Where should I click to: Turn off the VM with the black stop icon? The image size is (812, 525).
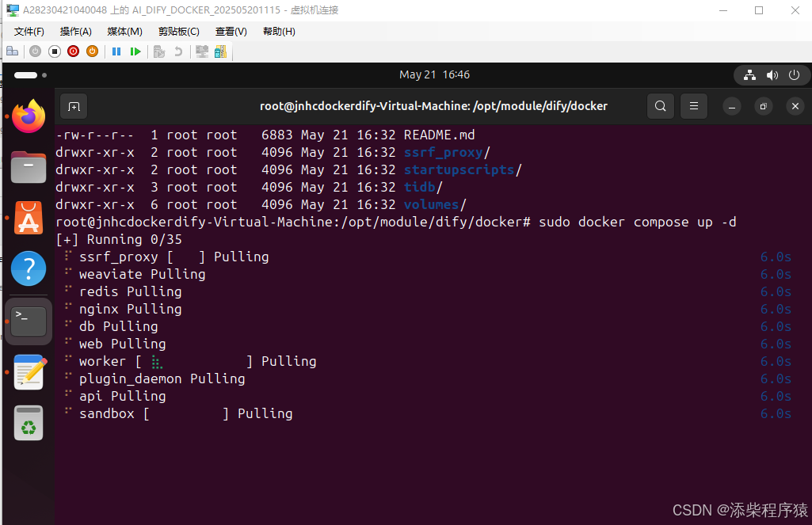point(55,51)
